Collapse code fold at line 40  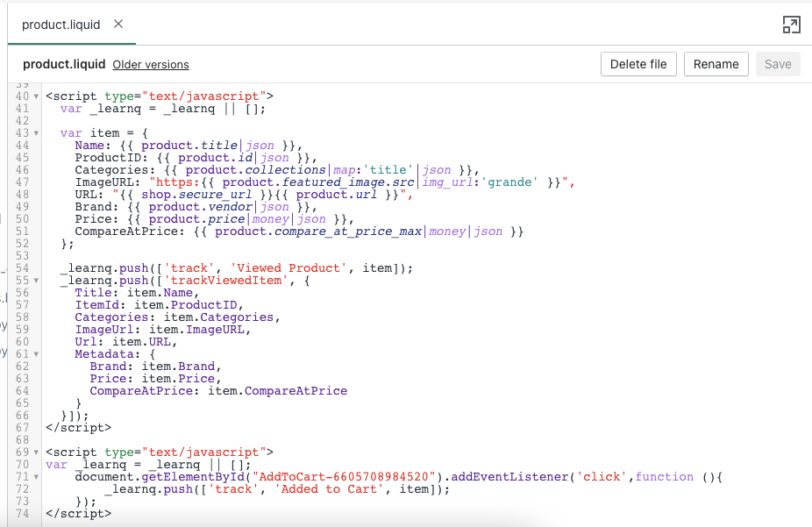click(36, 96)
